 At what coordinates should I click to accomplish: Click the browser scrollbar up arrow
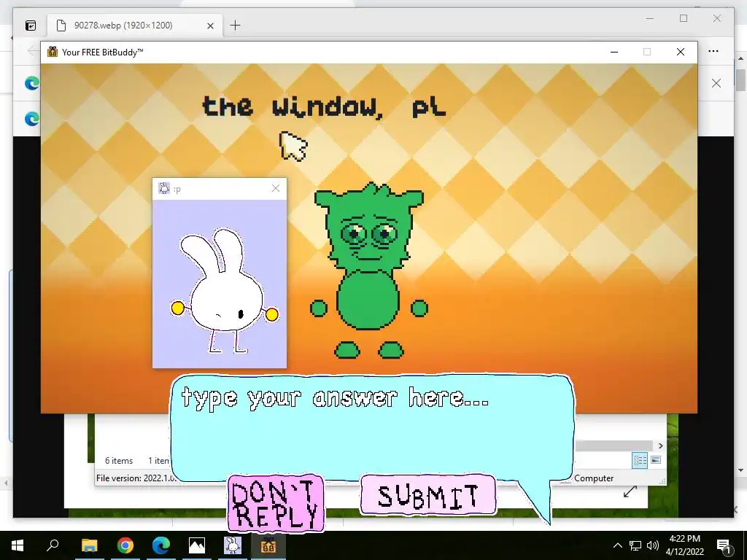coord(740,59)
